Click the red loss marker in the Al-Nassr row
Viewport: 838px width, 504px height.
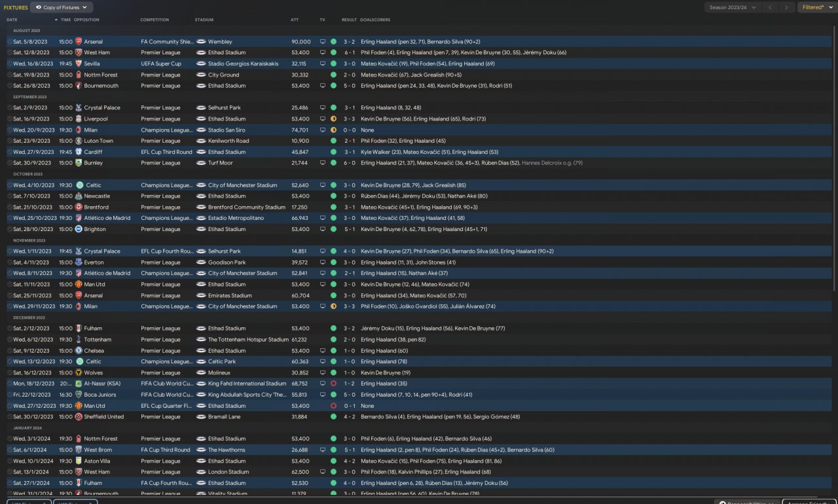point(333,384)
